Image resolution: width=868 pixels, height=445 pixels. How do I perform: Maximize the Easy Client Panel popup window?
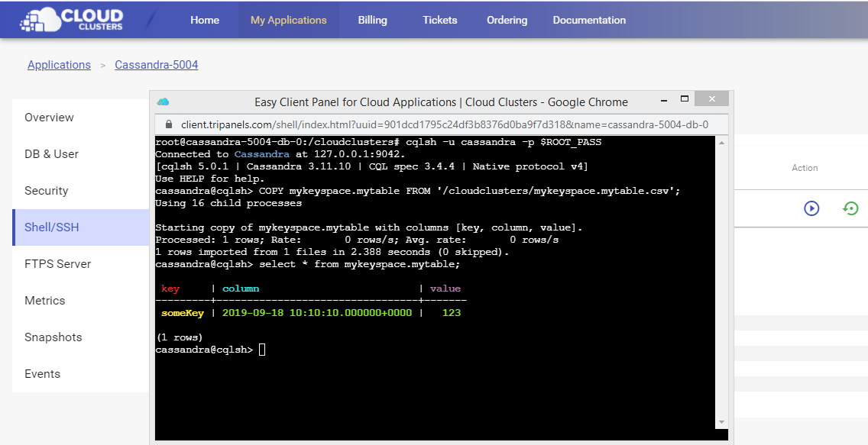click(x=685, y=99)
